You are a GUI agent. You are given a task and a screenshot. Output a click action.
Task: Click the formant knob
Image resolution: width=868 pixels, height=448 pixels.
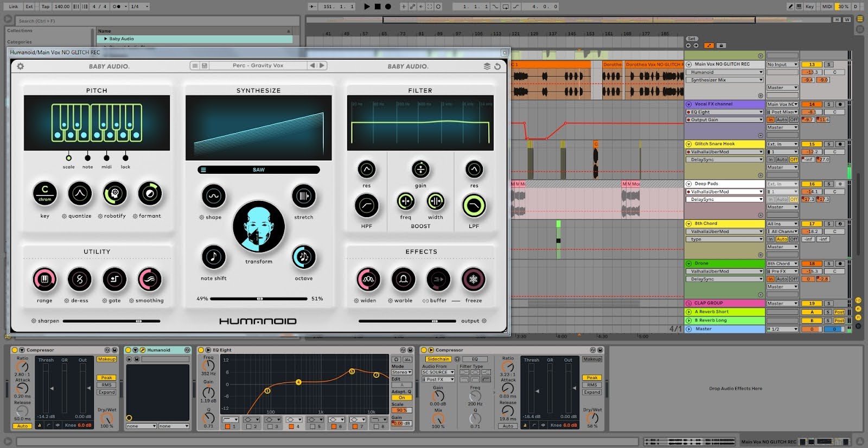150,194
